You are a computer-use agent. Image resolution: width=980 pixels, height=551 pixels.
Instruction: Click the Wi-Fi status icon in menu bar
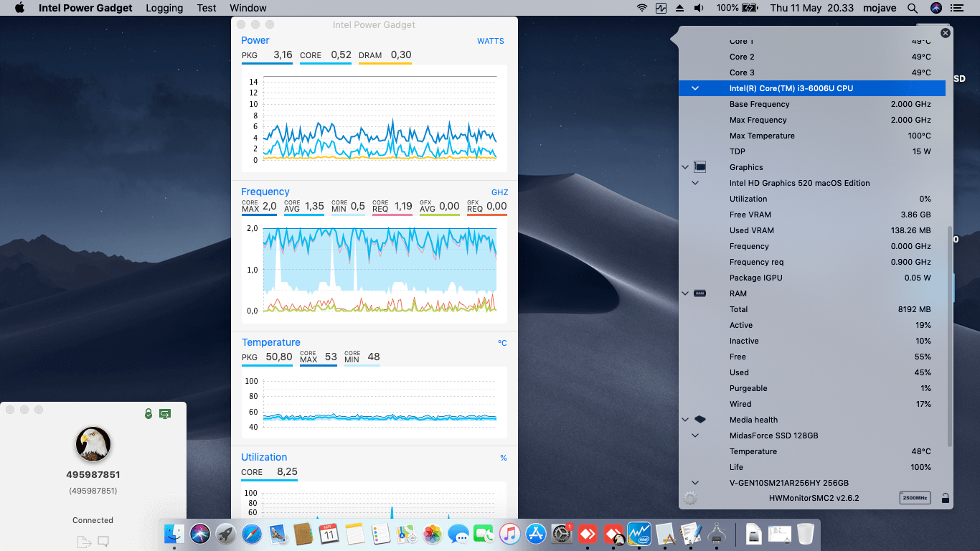point(641,8)
